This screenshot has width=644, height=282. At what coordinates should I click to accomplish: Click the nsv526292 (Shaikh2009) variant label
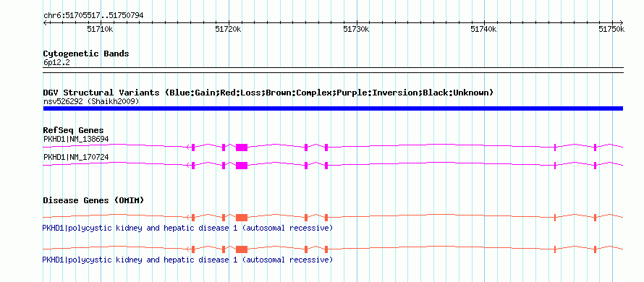(x=91, y=101)
